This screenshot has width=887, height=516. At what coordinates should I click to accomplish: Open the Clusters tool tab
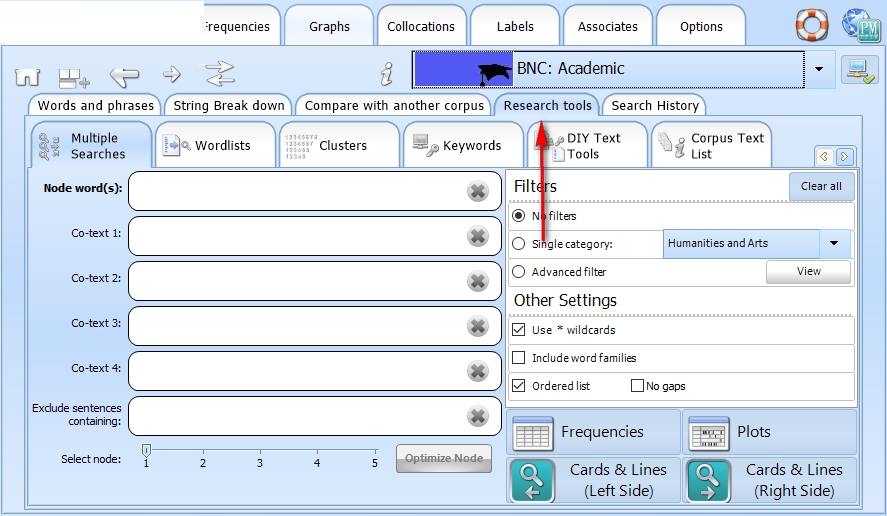click(x=339, y=145)
